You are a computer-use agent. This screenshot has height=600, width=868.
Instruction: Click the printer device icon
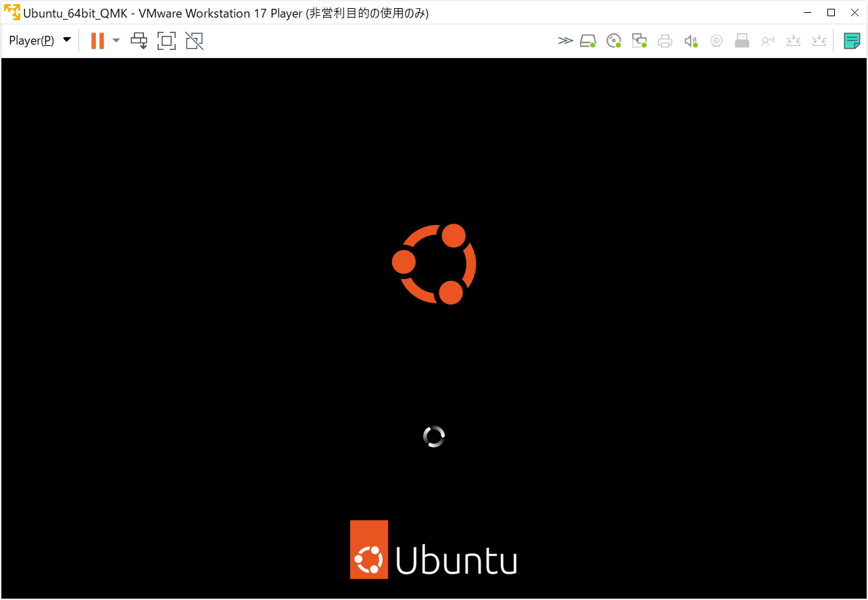click(x=665, y=41)
